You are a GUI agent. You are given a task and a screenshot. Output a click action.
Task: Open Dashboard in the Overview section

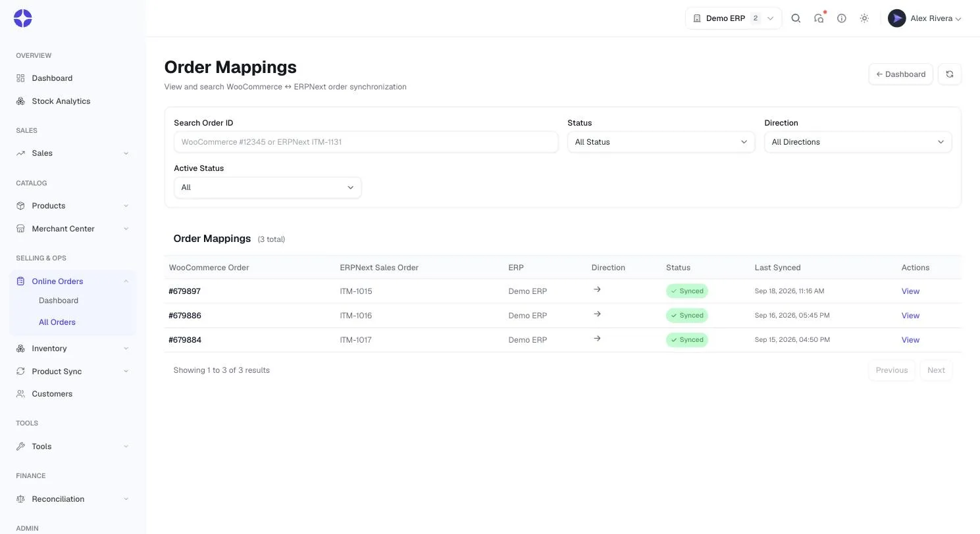(x=72, y=78)
